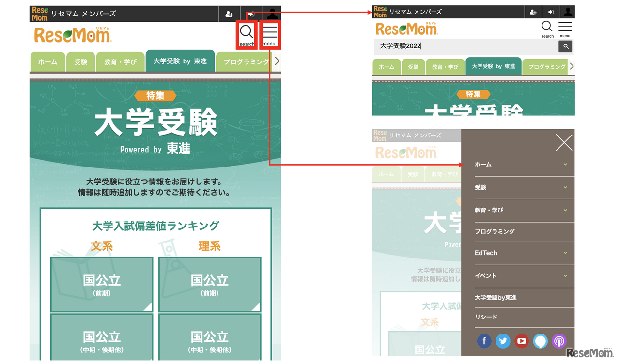
Task: Select the 受験 tab in the search-open screenshot
Action: tap(413, 67)
